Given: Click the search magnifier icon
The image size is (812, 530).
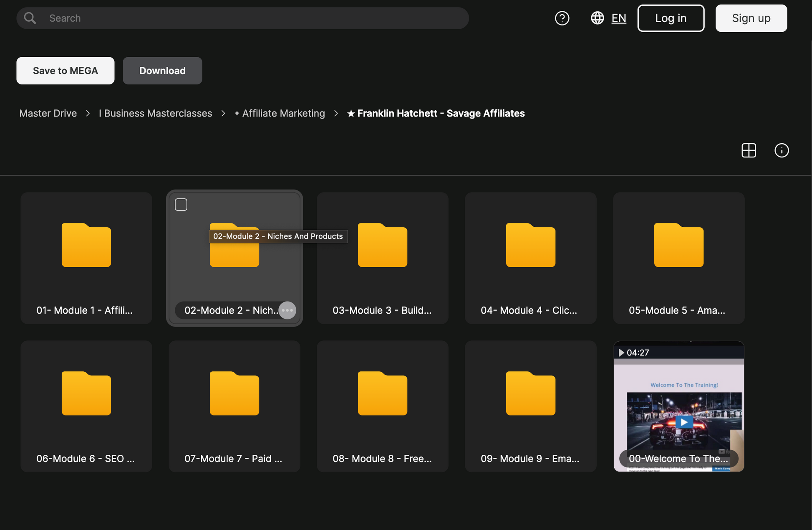Looking at the screenshot, I should tap(30, 18).
